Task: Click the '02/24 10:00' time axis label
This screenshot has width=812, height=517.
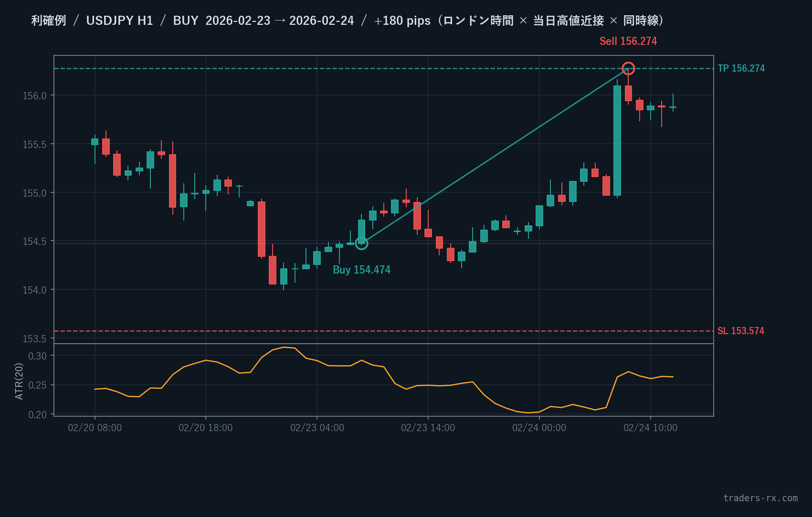Action: 651,428
